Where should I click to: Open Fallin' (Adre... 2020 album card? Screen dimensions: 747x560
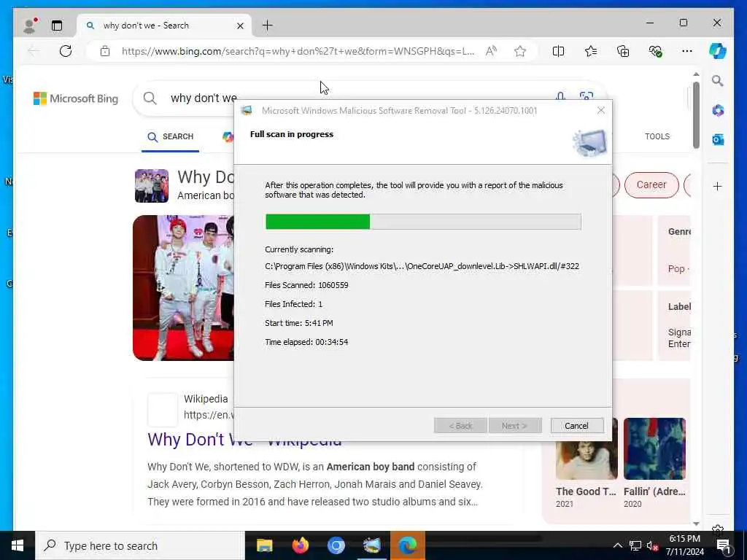point(654,463)
